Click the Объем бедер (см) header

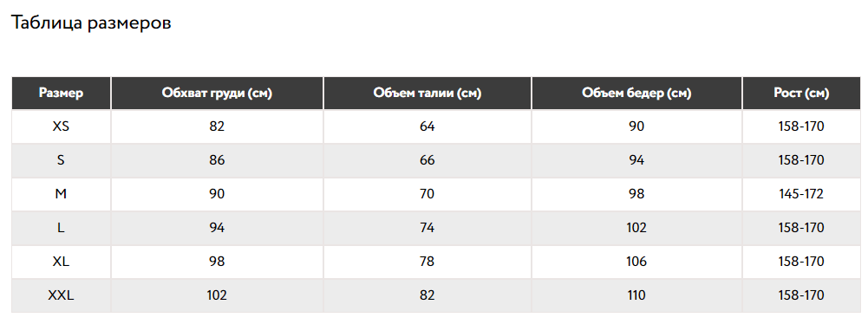coord(636,93)
